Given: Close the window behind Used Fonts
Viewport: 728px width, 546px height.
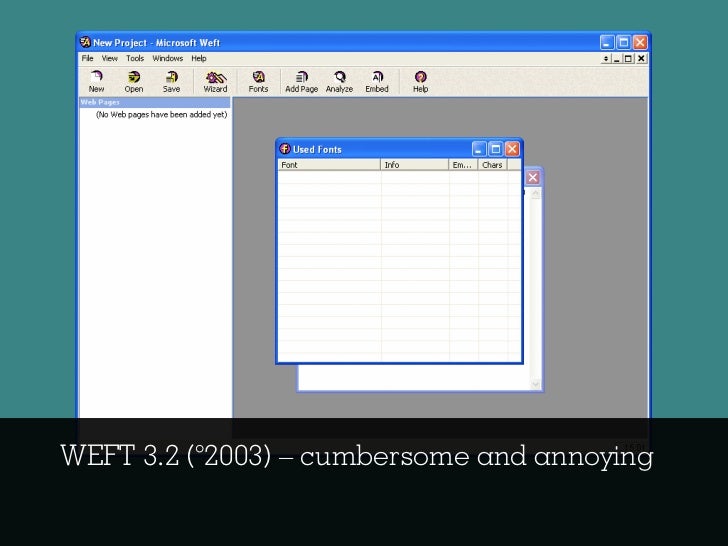Looking at the screenshot, I should [x=533, y=177].
